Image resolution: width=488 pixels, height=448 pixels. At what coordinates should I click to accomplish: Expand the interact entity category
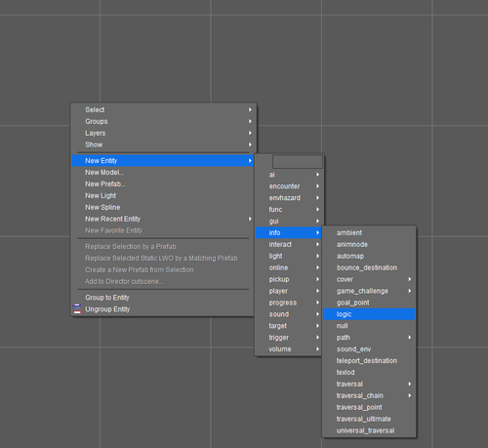pos(289,245)
